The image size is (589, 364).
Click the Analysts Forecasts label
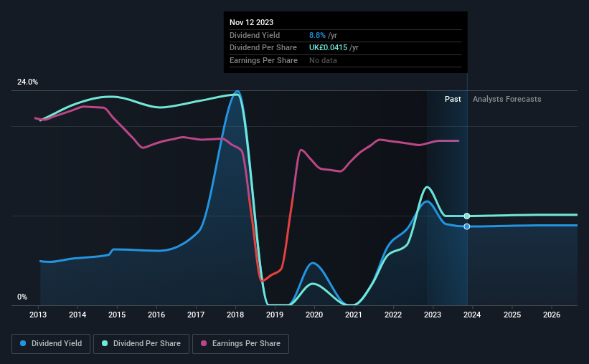coord(506,99)
